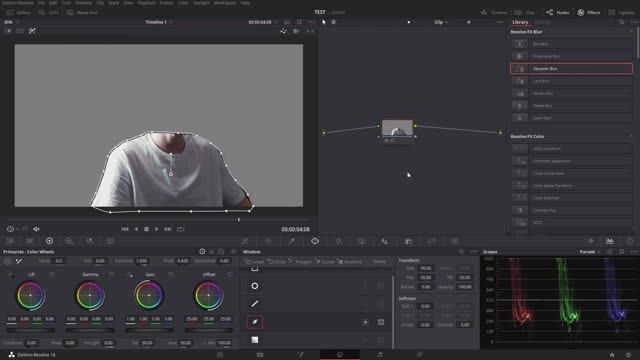Open project settings gear icon

pyautogui.click(x=629, y=355)
